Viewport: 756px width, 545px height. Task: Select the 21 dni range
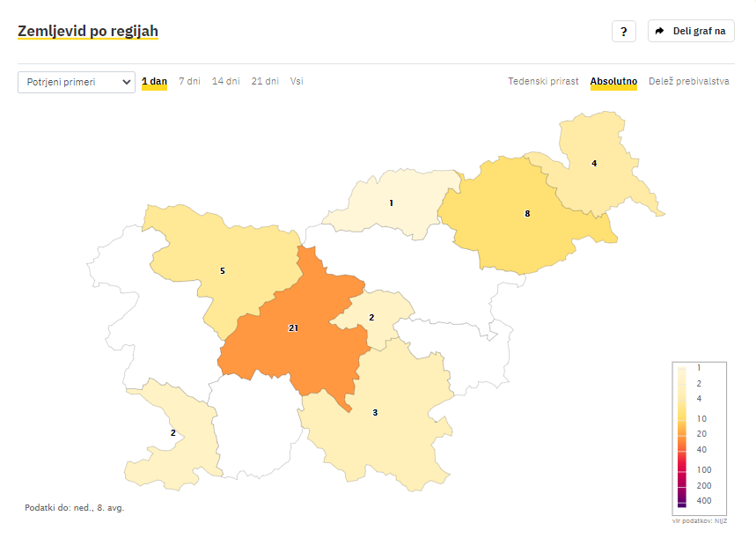tap(265, 82)
